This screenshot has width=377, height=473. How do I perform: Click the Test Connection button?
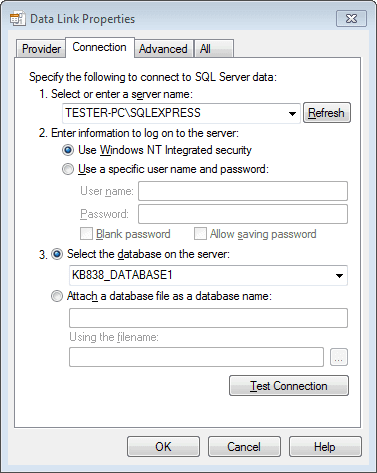[289, 386]
